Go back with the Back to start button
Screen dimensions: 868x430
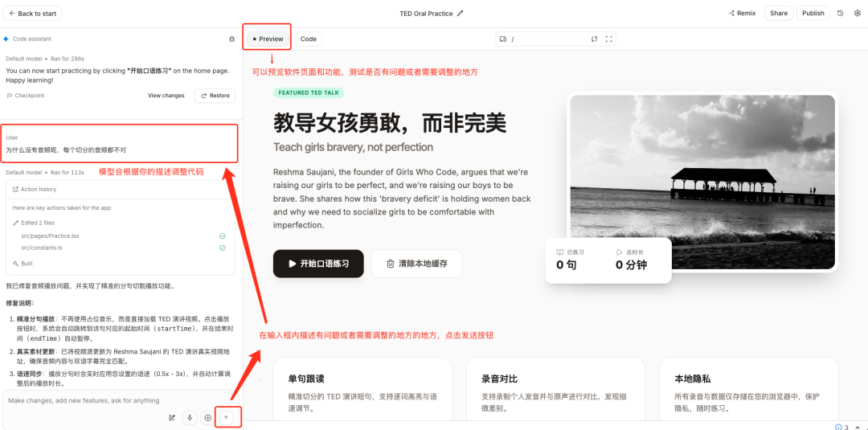(32, 14)
